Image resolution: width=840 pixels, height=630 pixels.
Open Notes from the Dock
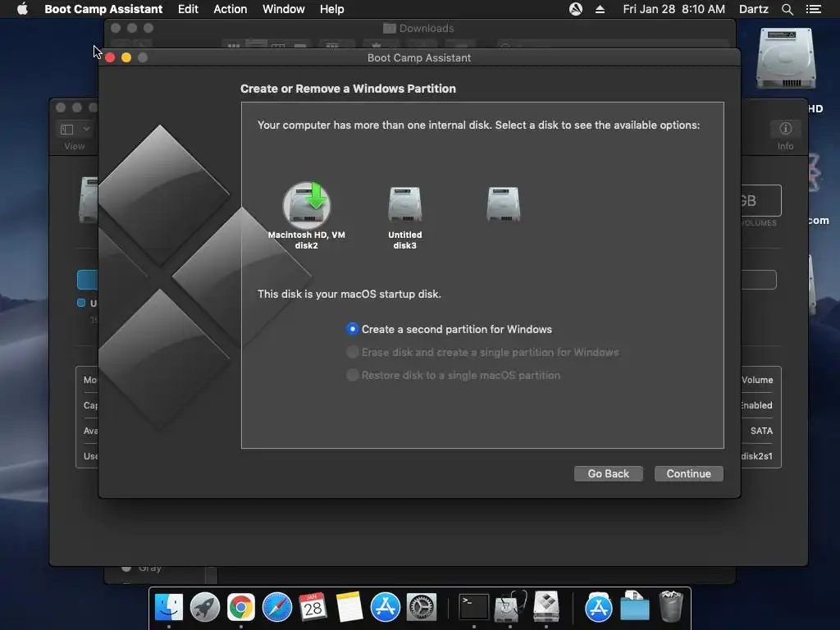point(349,607)
